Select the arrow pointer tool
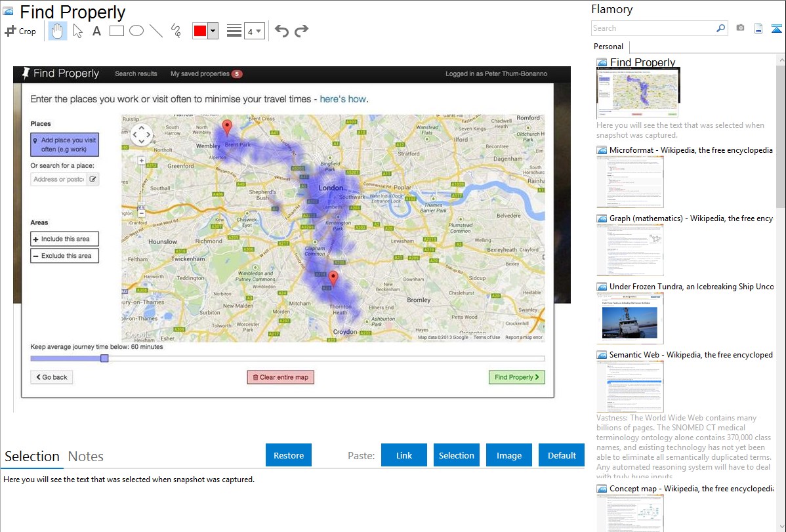This screenshot has width=786, height=532. click(77, 31)
